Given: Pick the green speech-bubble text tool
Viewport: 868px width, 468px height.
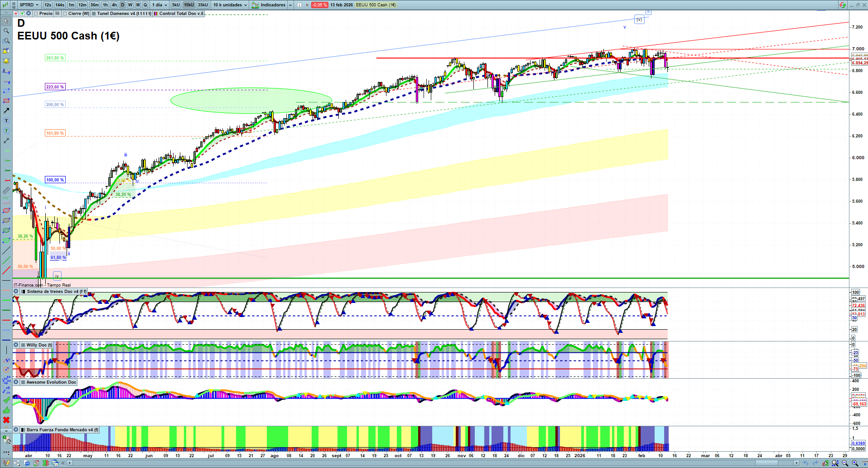Looking at the screenshot, I should click(6, 131).
